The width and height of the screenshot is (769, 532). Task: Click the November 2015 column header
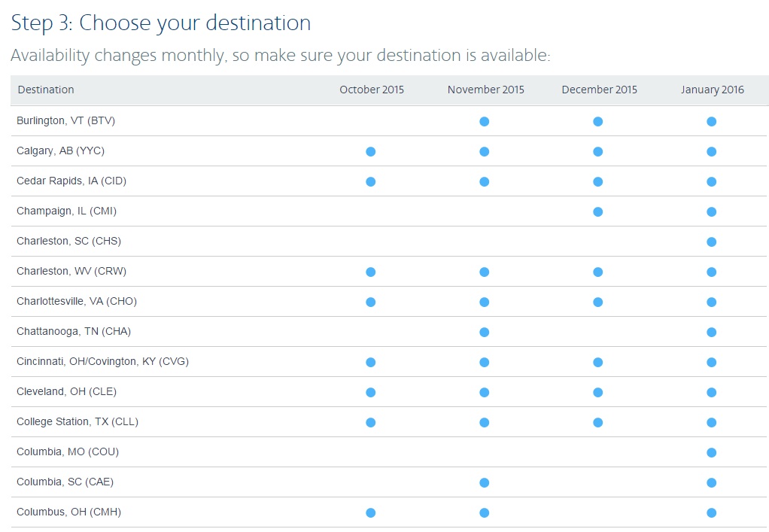pyautogui.click(x=485, y=90)
